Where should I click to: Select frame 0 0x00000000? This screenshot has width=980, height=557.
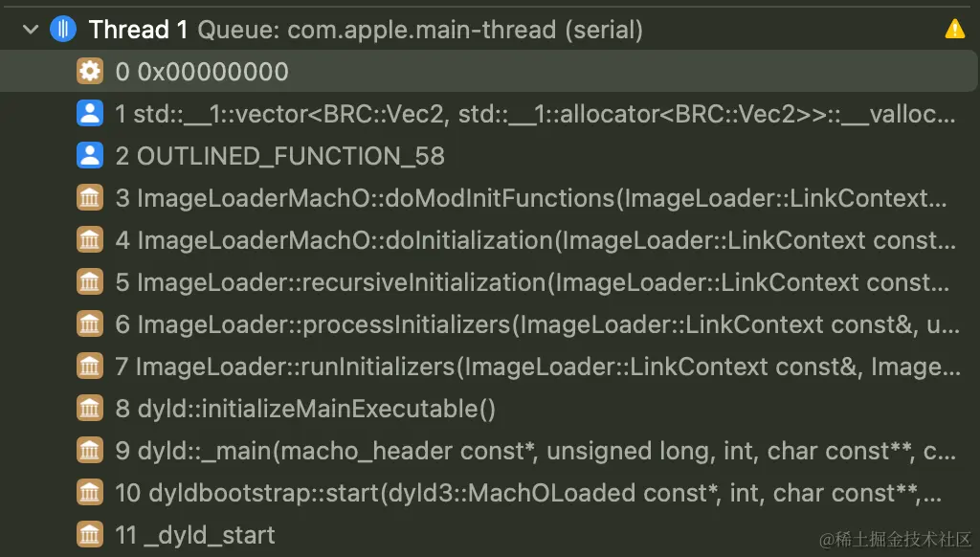(489, 71)
